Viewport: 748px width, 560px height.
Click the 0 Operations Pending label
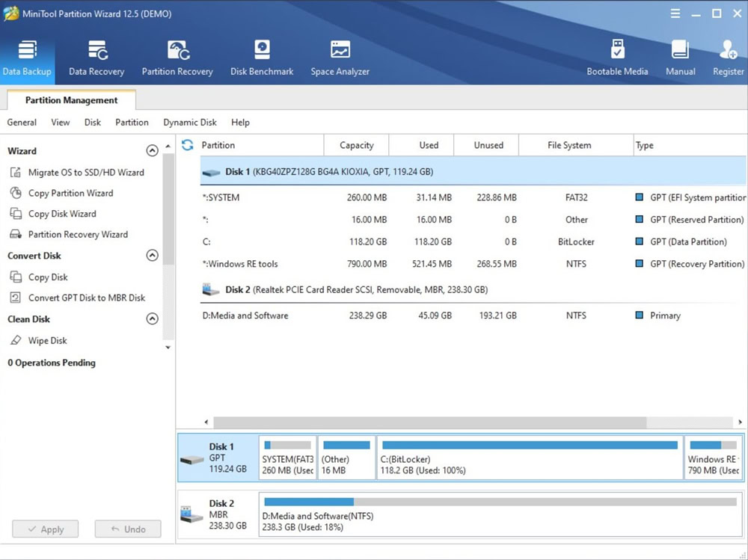click(x=52, y=363)
